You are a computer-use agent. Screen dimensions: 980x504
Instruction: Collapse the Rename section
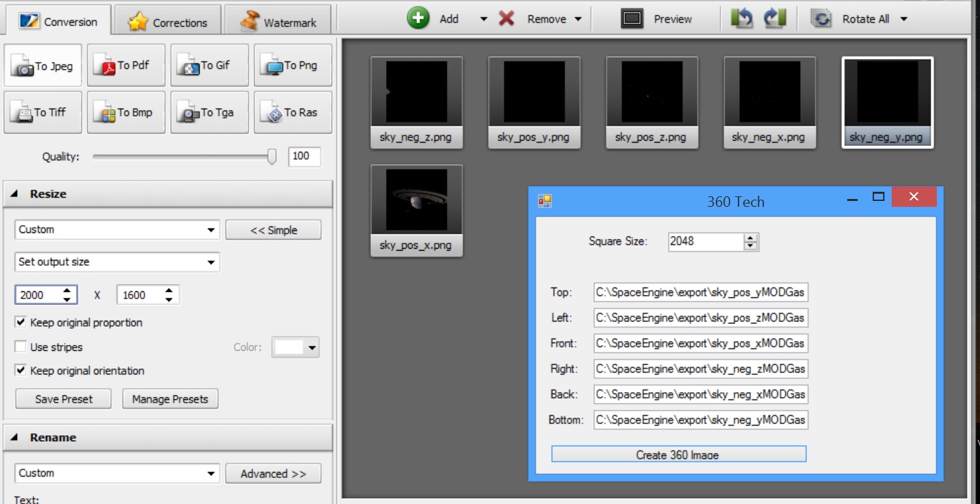pyautogui.click(x=14, y=438)
